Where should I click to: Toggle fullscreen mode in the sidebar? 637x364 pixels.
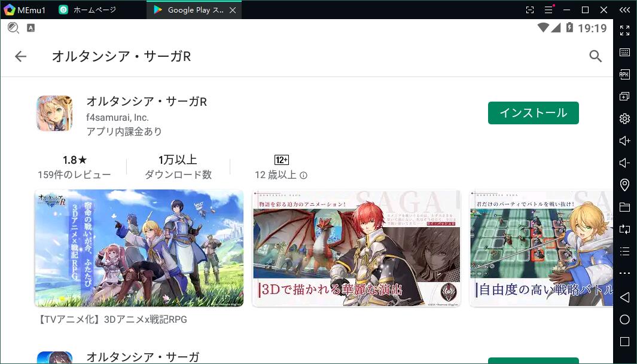click(624, 30)
